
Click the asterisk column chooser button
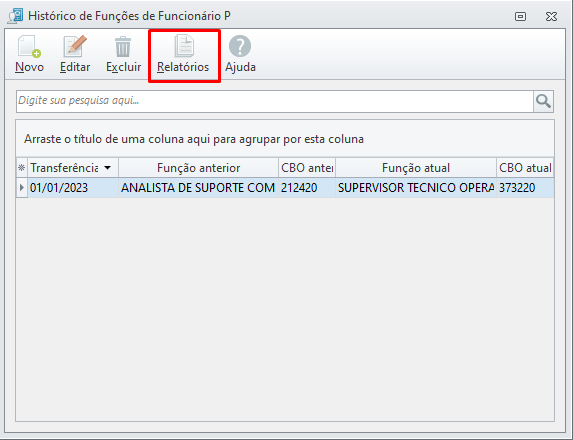click(x=22, y=168)
